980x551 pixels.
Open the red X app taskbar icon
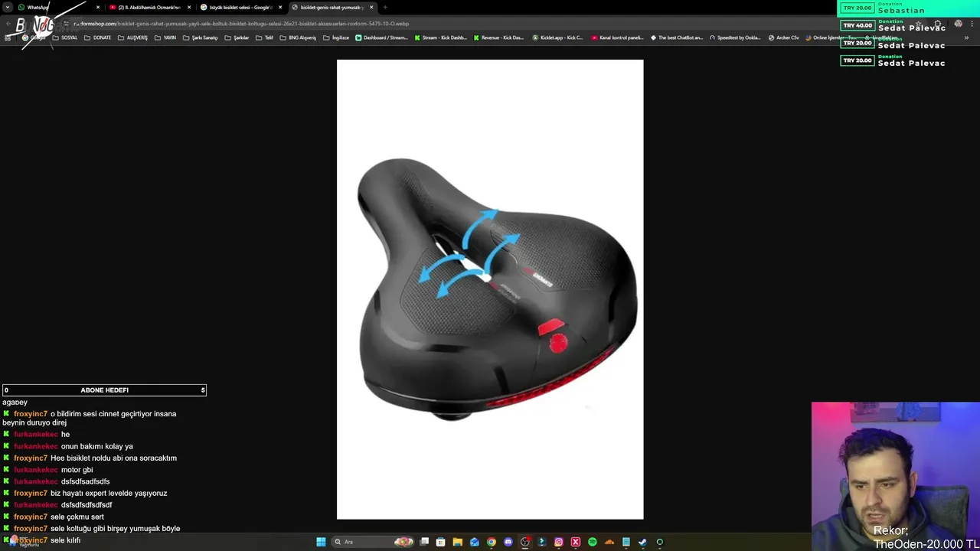[575, 542]
